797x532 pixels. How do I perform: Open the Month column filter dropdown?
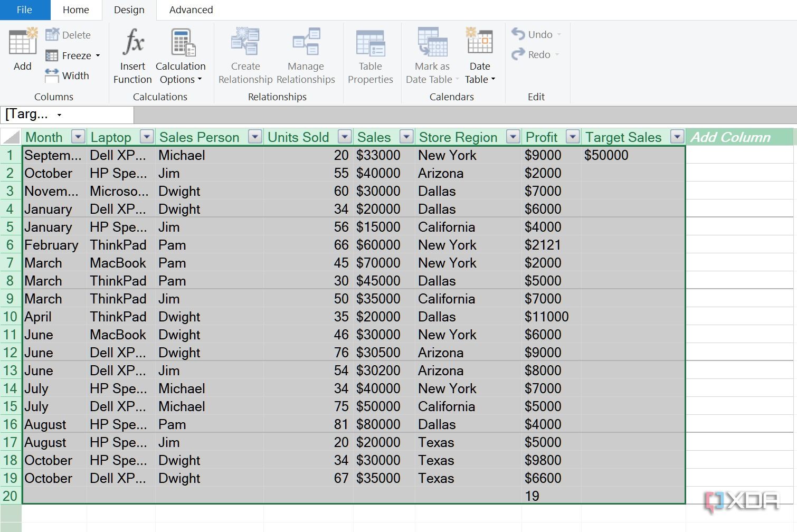coord(78,137)
